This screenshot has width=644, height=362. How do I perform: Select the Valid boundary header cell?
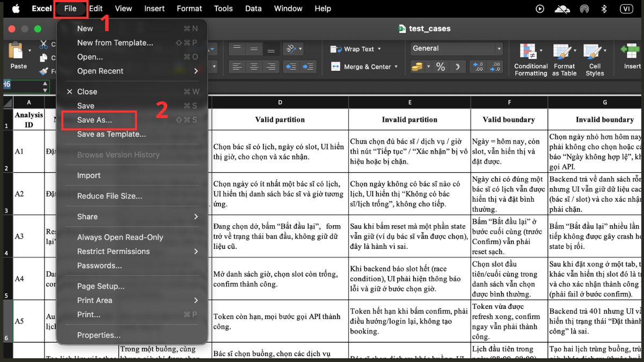(509, 120)
